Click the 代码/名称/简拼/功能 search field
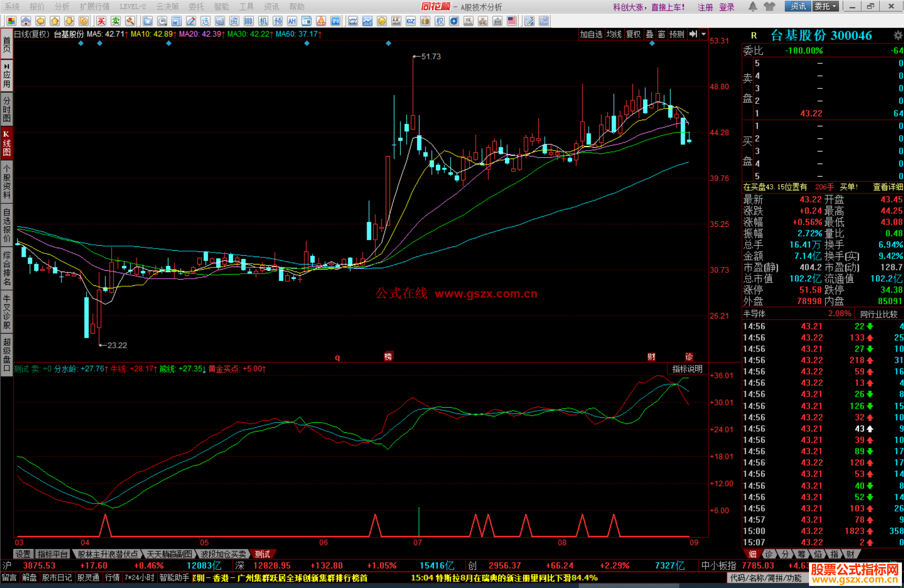The height and width of the screenshot is (588, 904). [x=766, y=578]
